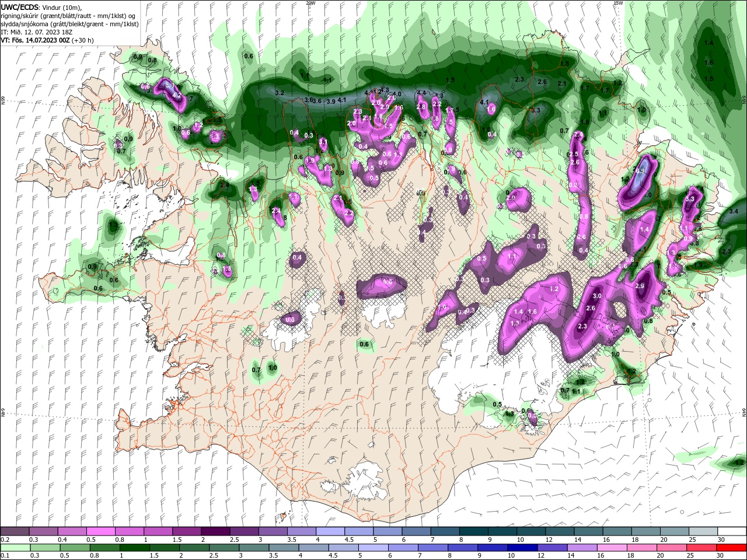Select the dark teal 8 top-row swatch

(473, 531)
